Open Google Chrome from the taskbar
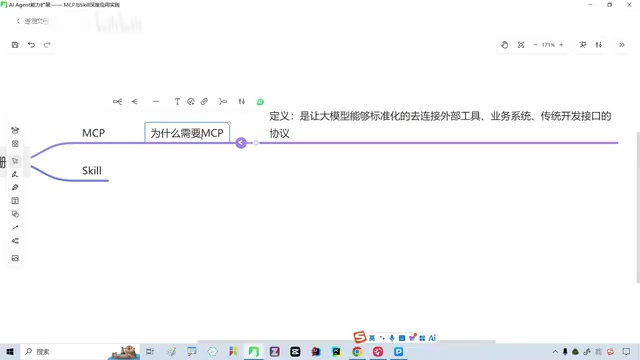This screenshot has height=360, width=640. coord(357,351)
